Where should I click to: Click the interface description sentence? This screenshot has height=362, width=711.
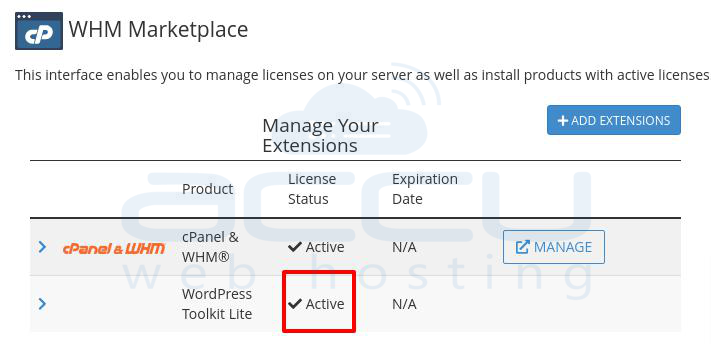click(x=362, y=75)
